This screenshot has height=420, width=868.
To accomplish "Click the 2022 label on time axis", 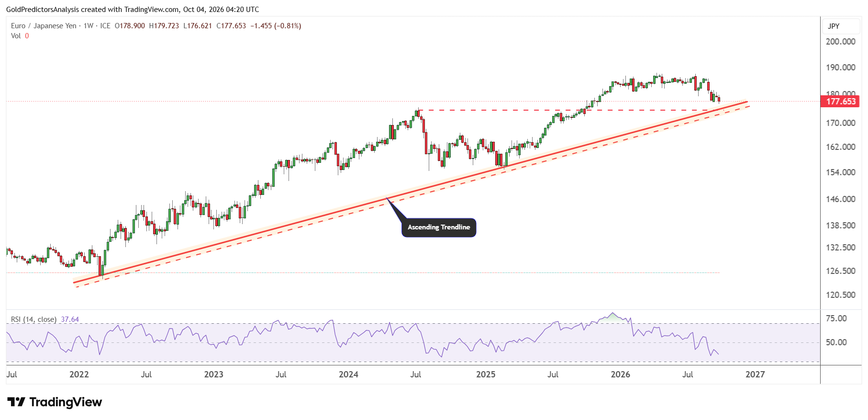I will pos(79,375).
